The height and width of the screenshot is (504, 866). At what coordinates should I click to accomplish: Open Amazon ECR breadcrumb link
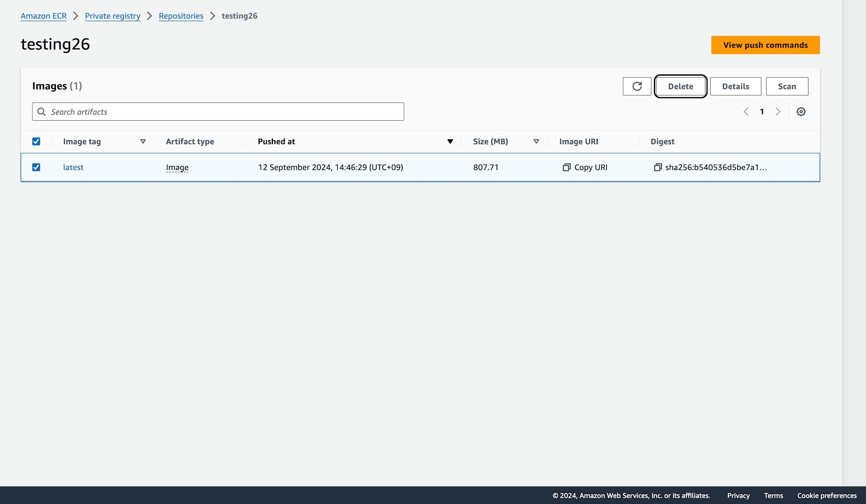tap(44, 16)
